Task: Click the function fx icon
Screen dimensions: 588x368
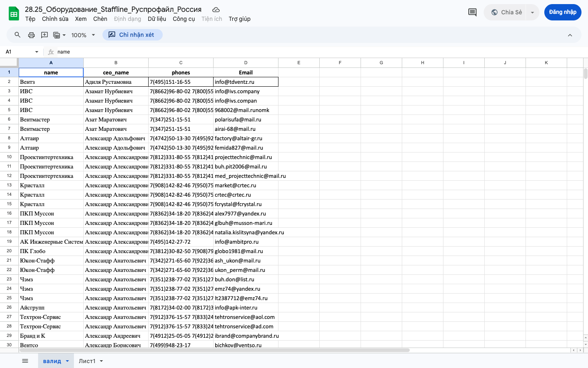Action: pyautogui.click(x=51, y=52)
